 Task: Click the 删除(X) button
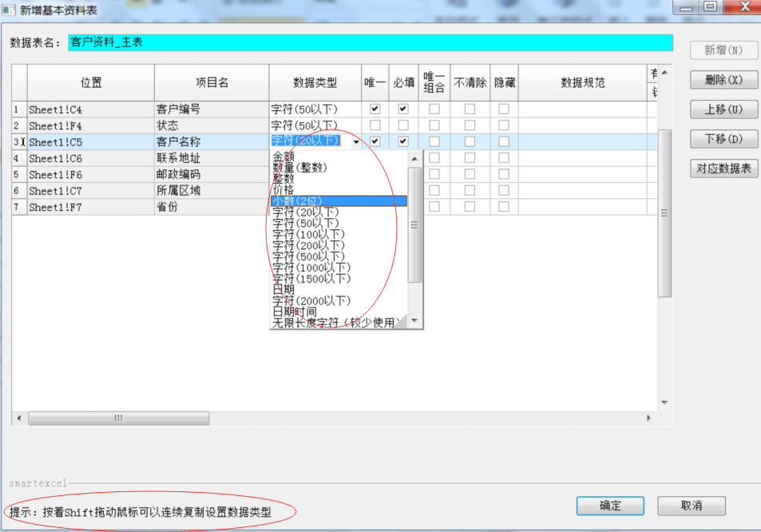[x=723, y=80]
